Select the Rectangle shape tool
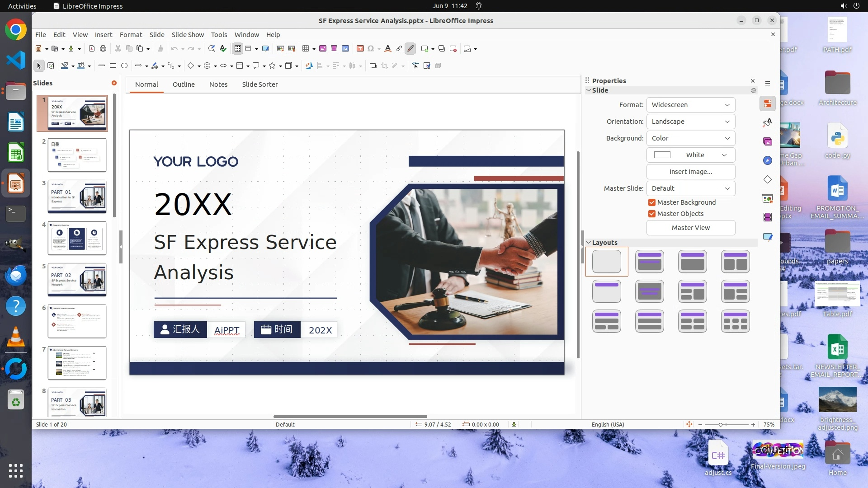Screen dimensions: 868x488 (113, 66)
